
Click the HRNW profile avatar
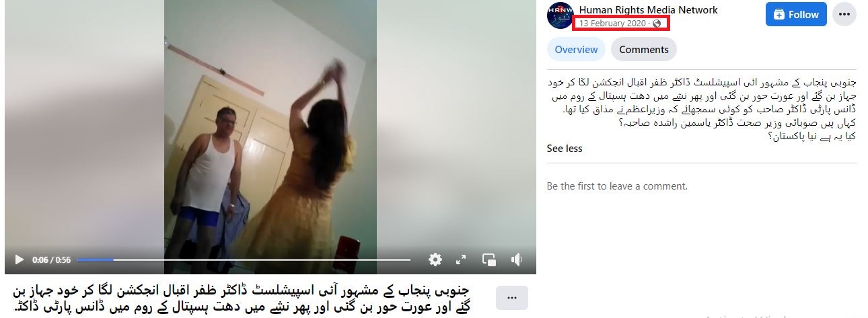[560, 15]
